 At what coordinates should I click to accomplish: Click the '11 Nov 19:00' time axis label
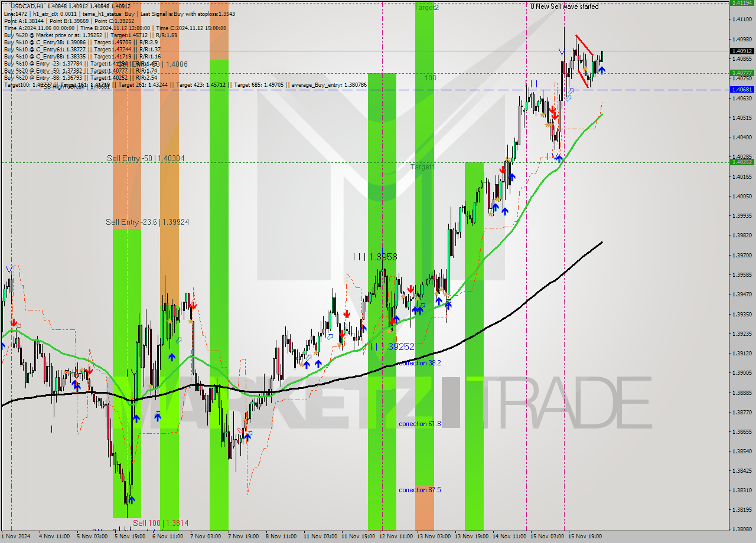358,537
